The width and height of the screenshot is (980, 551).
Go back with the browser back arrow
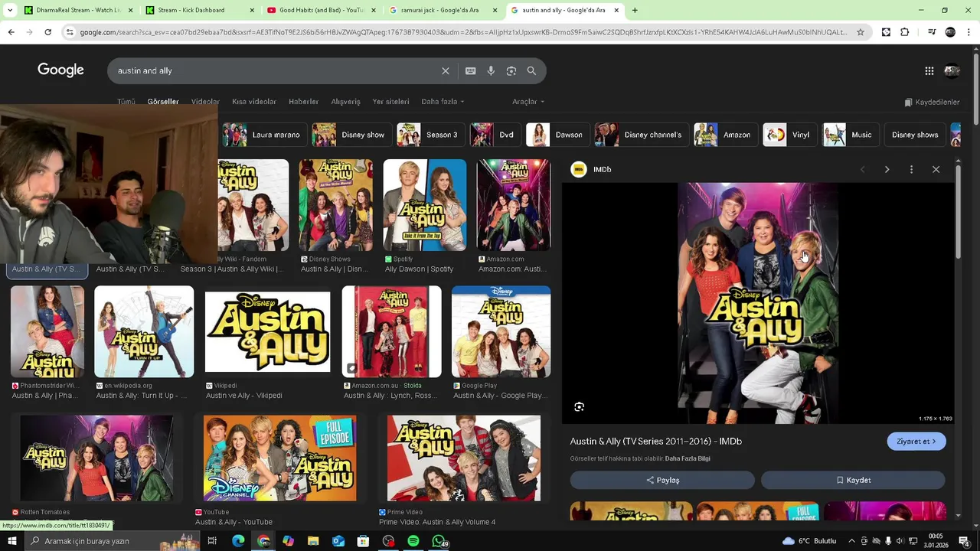click(x=11, y=32)
